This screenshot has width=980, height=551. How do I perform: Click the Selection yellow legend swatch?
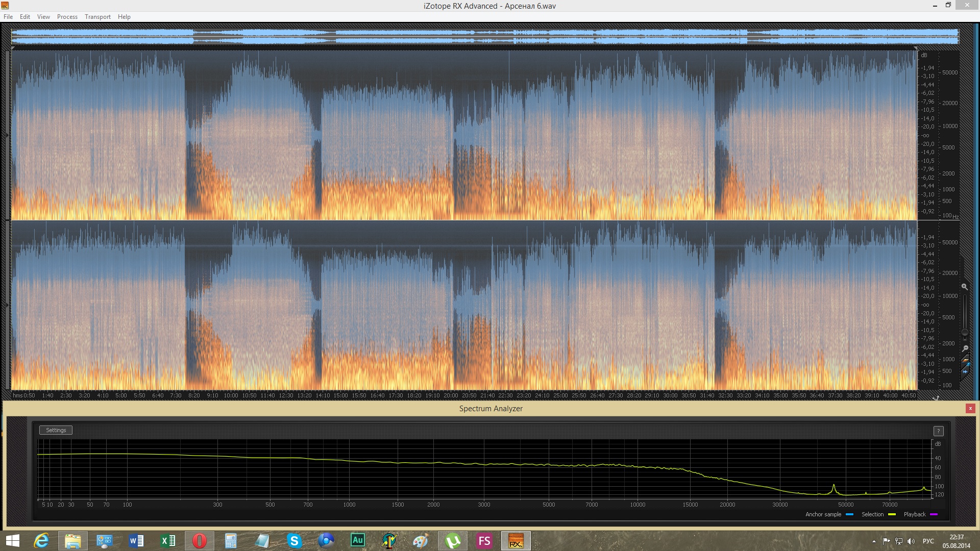[892, 514]
